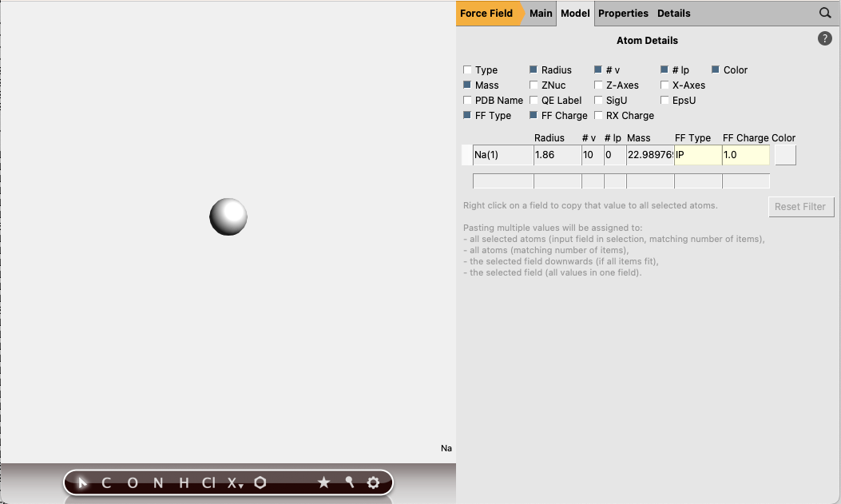Open the Main tab
Screen dimensions: 841x504
(x=541, y=13)
